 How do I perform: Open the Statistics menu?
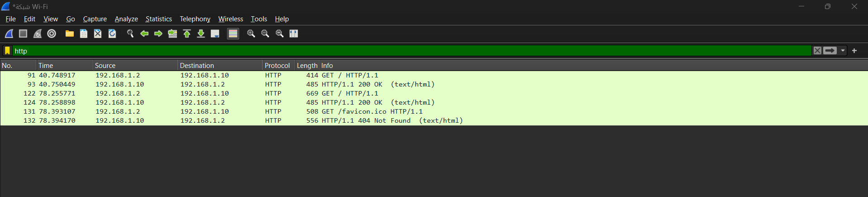coord(158,19)
